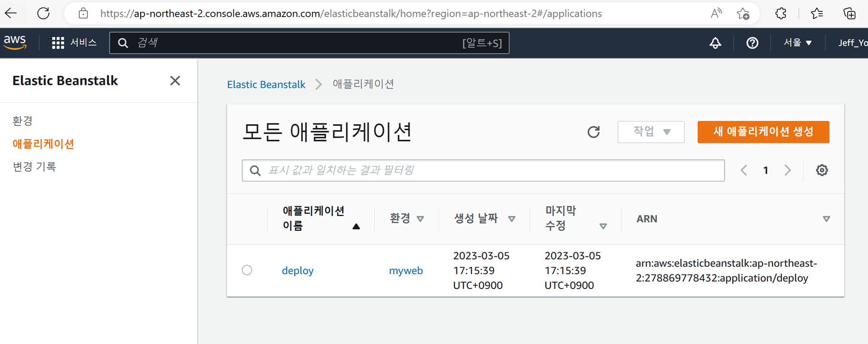Open the deploy application link
Image resolution: width=868 pixels, height=344 pixels.
click(x=298, y=271)
